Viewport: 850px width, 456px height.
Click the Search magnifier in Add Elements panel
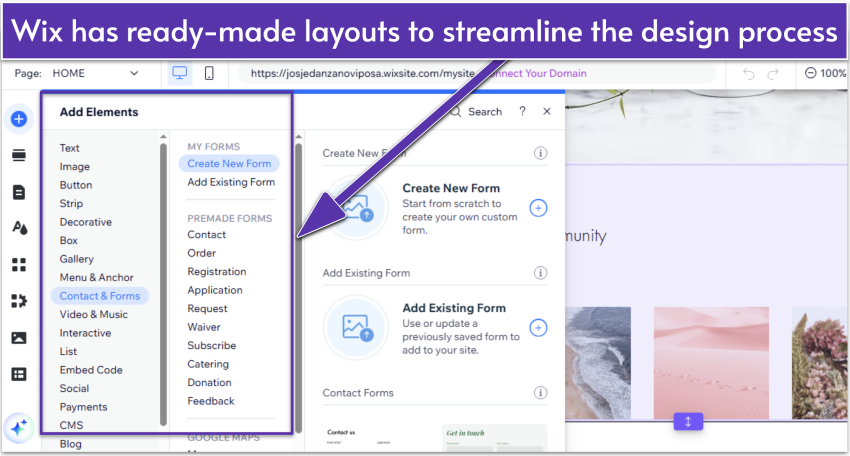tap(455, 112)
